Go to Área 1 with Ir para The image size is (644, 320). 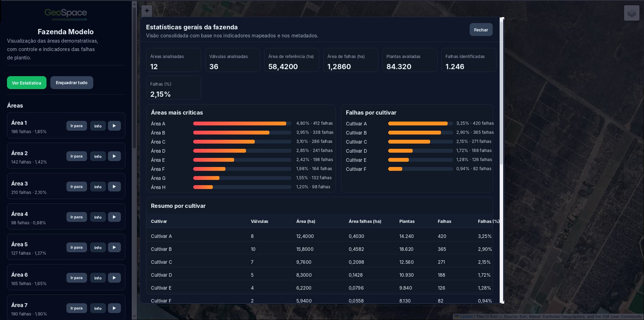(77, 126)
